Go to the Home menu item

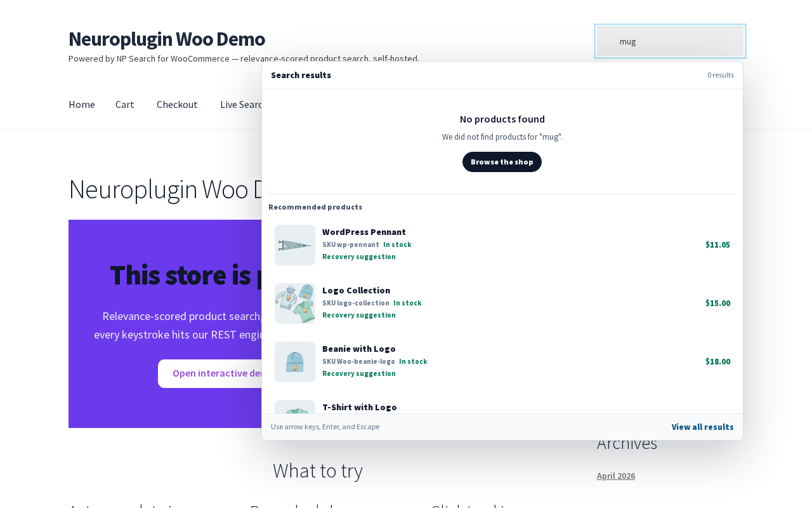coord(82,104)
